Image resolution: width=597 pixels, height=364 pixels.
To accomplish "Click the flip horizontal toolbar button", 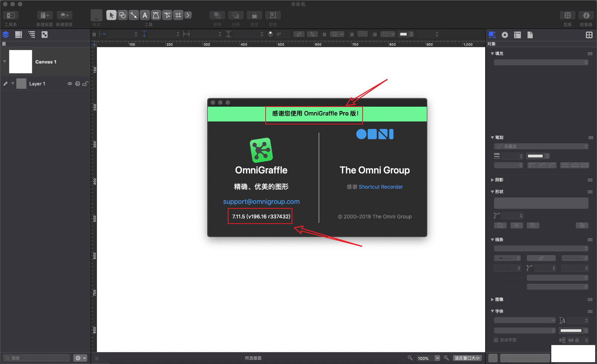I will pos(299,34).
